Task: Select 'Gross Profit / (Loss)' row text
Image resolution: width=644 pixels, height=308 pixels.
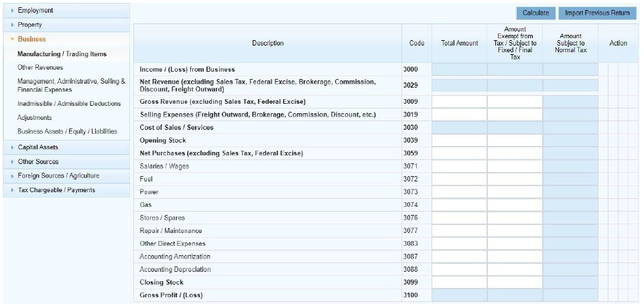Action: 172,295
